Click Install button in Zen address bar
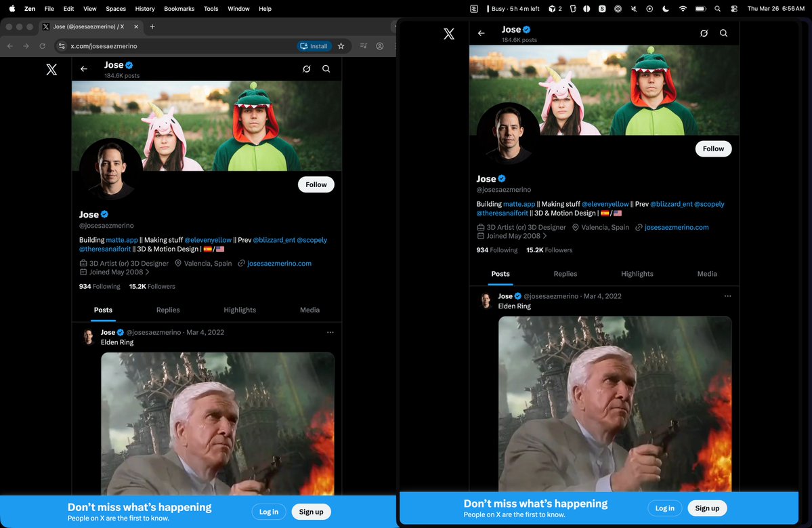Screen dimensions: 812x528 (x=314, y=46)
